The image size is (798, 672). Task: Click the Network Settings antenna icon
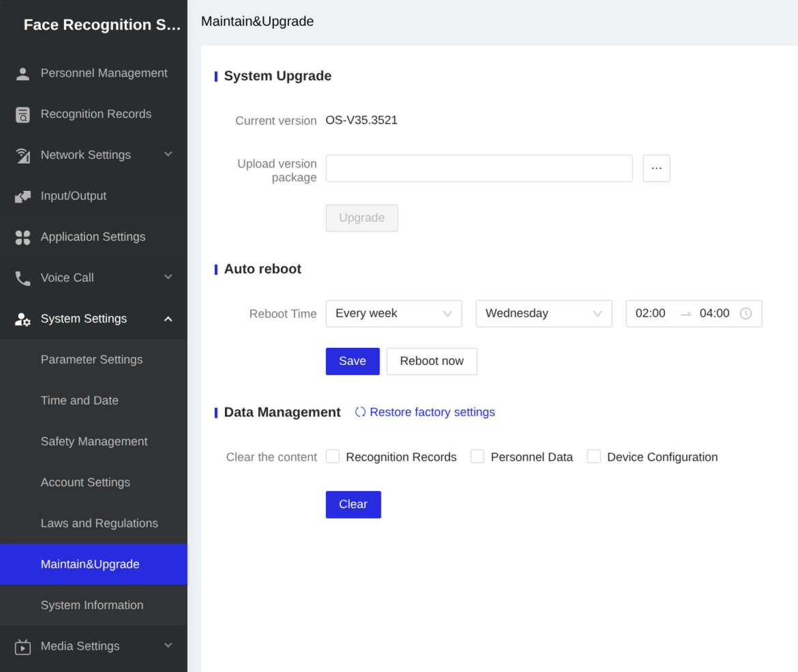(x=23, y=156)
